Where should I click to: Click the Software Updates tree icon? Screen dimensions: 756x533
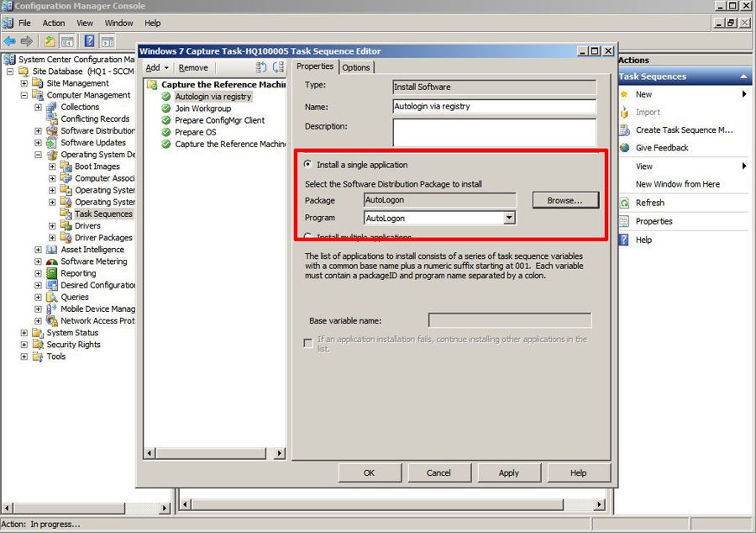[51, 143]
